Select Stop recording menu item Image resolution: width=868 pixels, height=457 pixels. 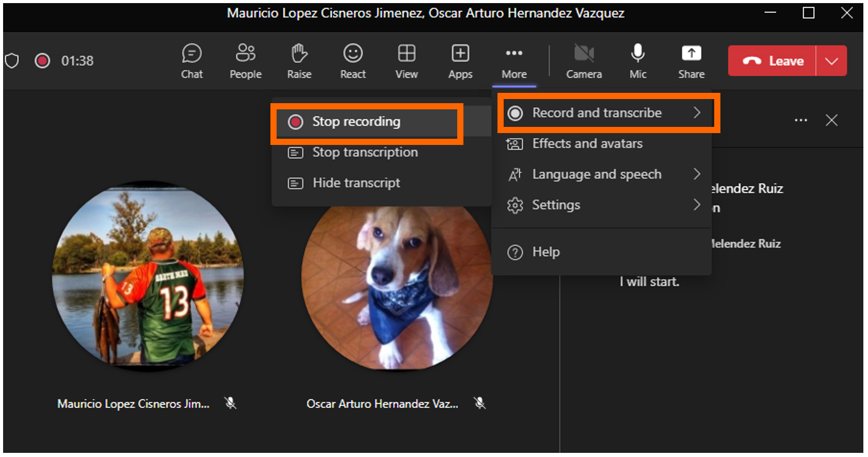(356, 122)
